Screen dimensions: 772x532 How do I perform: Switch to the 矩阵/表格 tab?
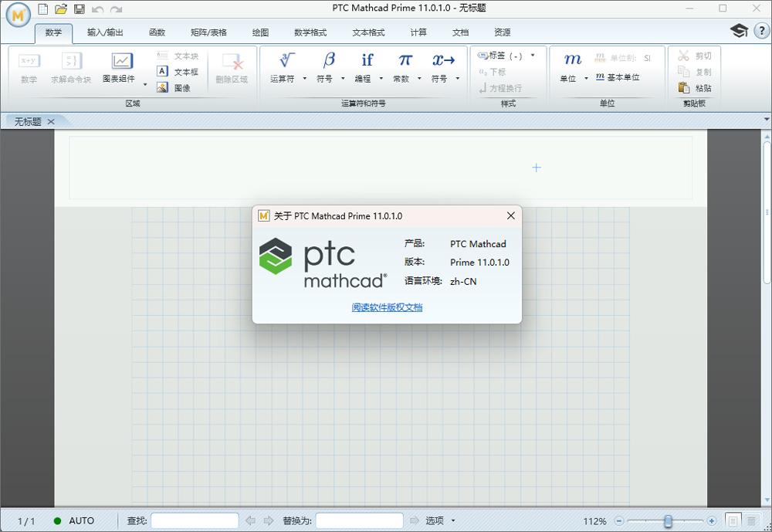click(x=208, y=32)
